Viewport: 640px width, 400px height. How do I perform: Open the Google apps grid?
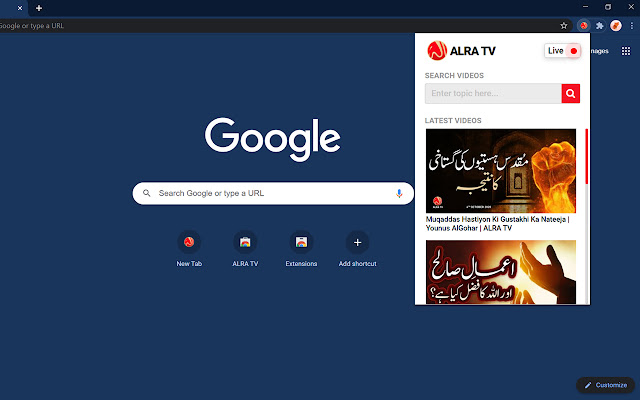[626, 51]
